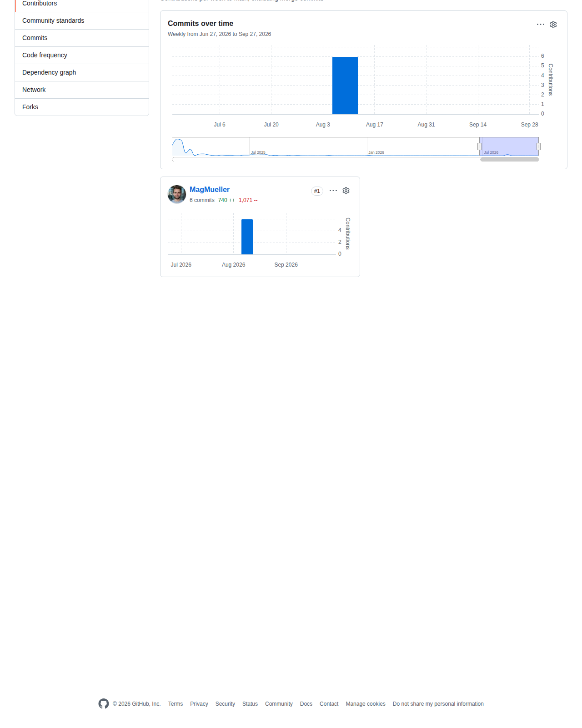The height and width of the screenshot is (728, 582).
Task: Open Community footer link
Action: click(x=279, y=704)
